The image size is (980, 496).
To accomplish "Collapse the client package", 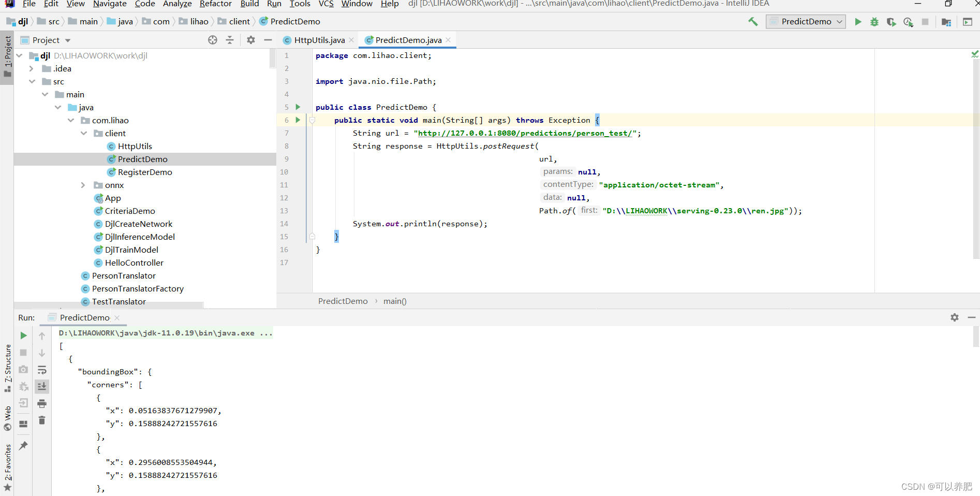I will [84, 133].
